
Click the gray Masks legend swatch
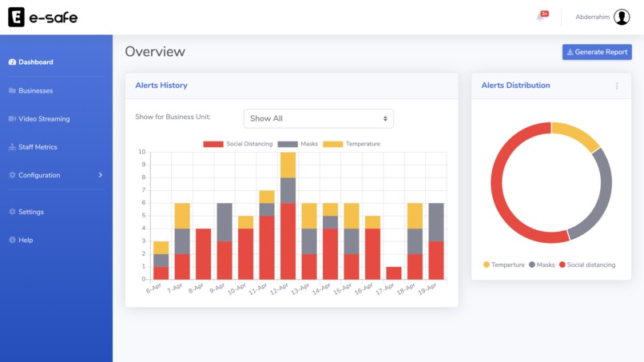288,144
